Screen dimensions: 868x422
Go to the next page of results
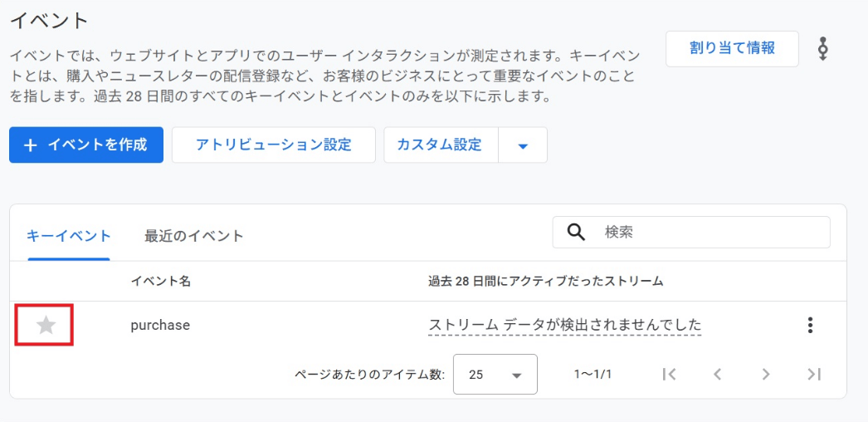[766, 375]
